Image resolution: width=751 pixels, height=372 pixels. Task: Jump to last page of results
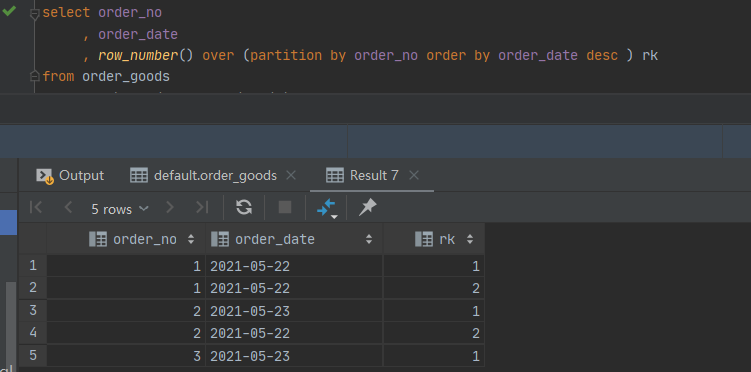[x=202, y=207]
